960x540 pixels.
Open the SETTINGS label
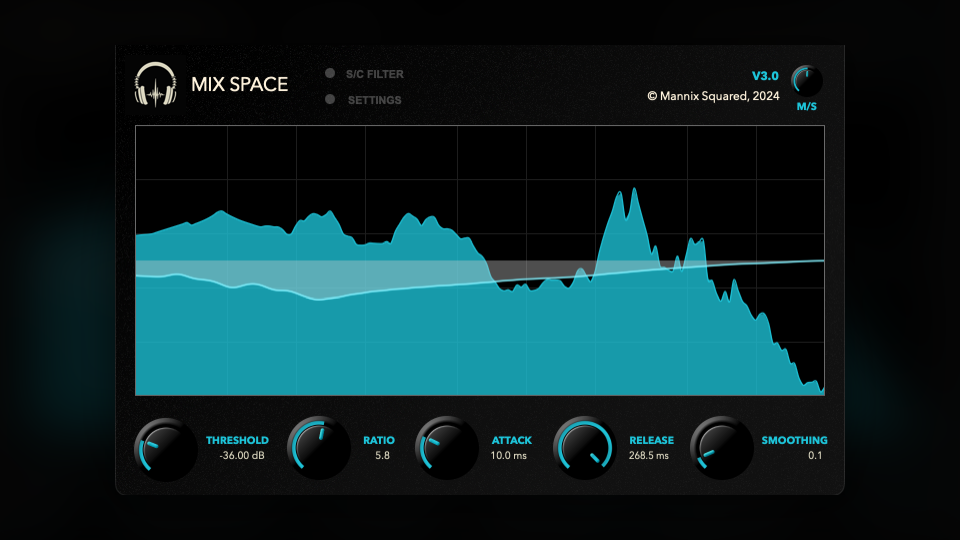click(x=375, y=100)
